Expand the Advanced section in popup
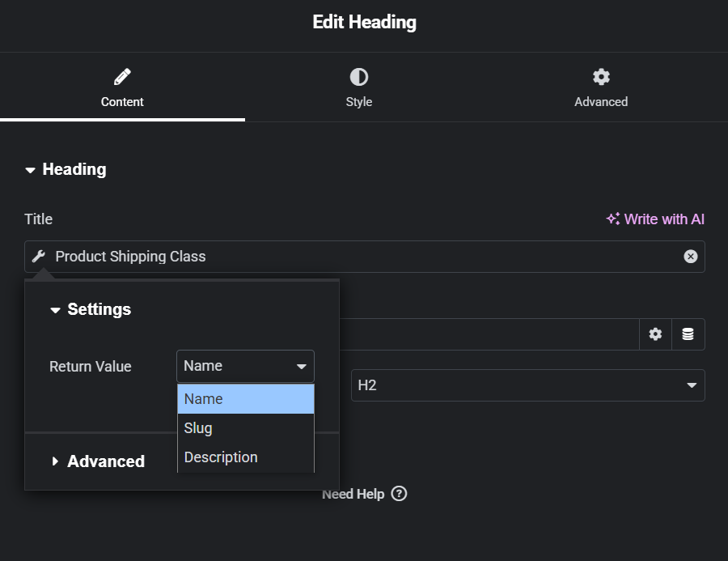The height and width of the screenshot is (561, 728). [x=98, y=461]
